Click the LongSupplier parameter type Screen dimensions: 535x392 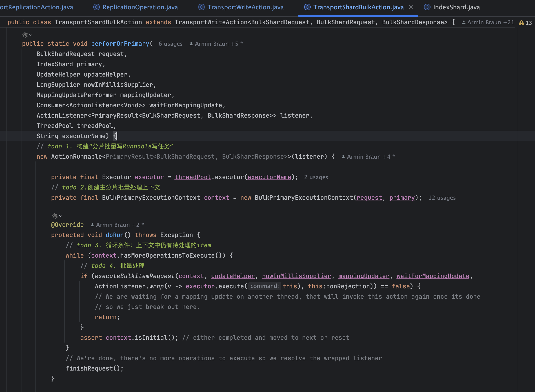(x=58, y=85)
